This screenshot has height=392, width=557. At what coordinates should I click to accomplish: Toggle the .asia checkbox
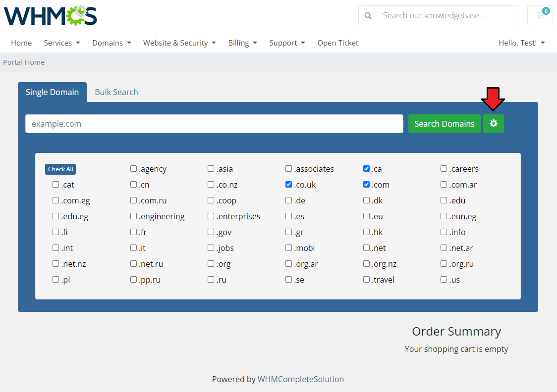click(x=211, y=168)
